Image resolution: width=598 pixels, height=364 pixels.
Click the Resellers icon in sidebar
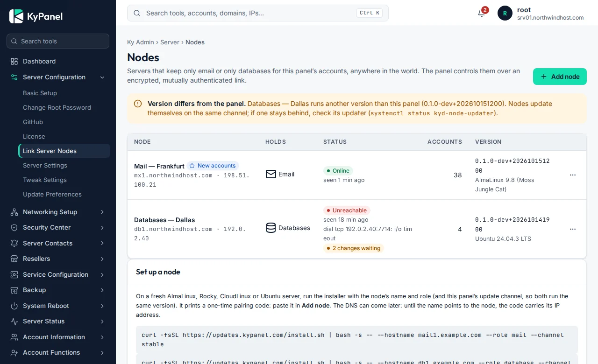click(14, 259)
